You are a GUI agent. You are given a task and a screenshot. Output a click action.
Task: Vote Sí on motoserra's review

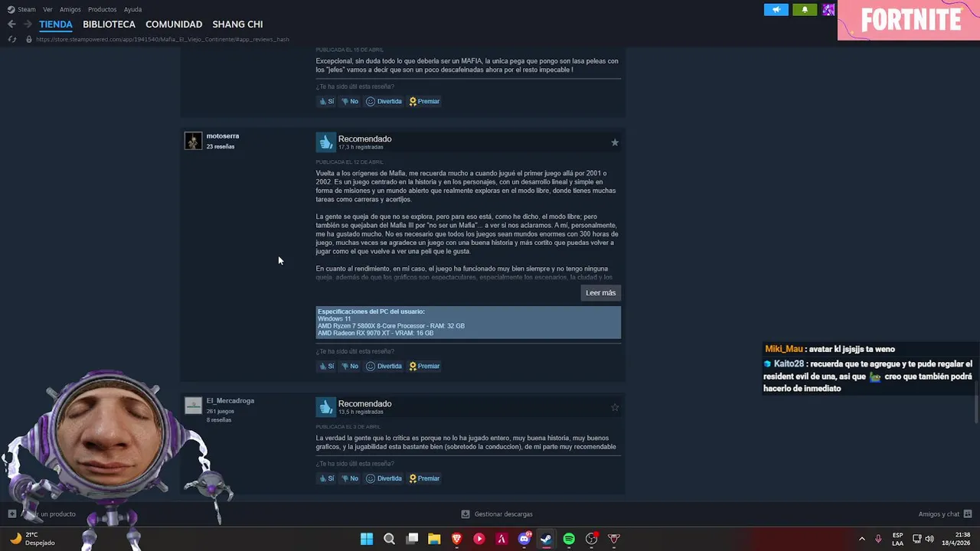[x=327, y=366]
